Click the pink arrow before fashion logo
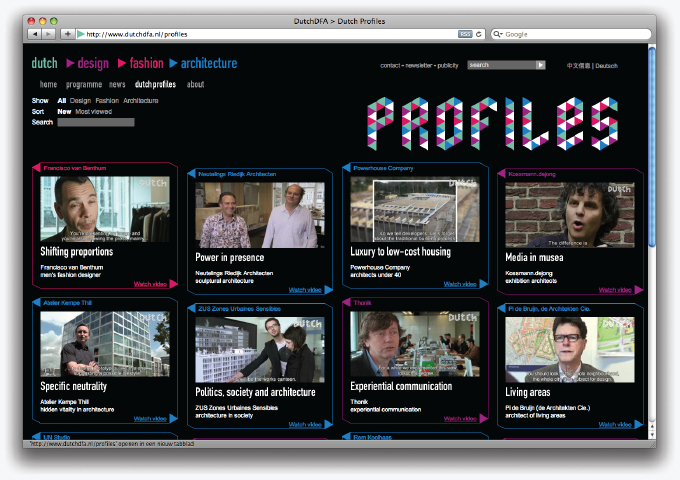Image resolution: width=680 pixels, height=480 pixels. [122, 63]
